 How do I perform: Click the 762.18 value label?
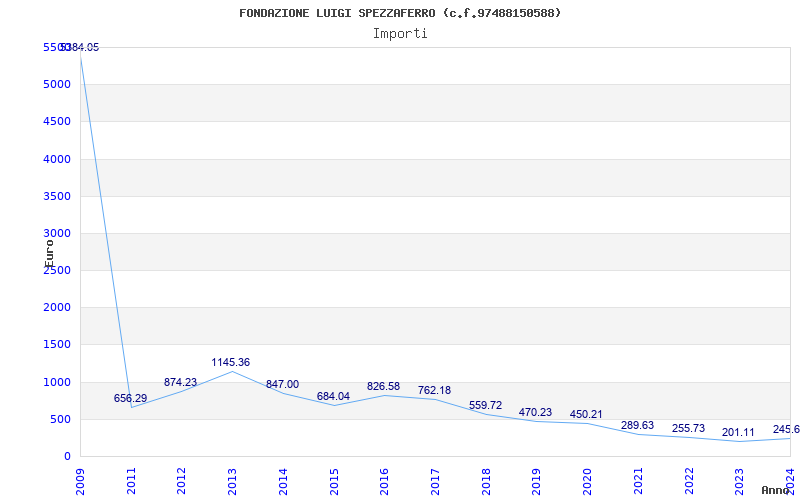tap(434, 390)
